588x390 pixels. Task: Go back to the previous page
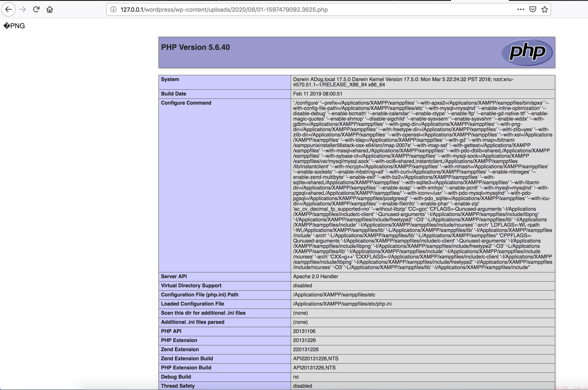tap(8, 10)
